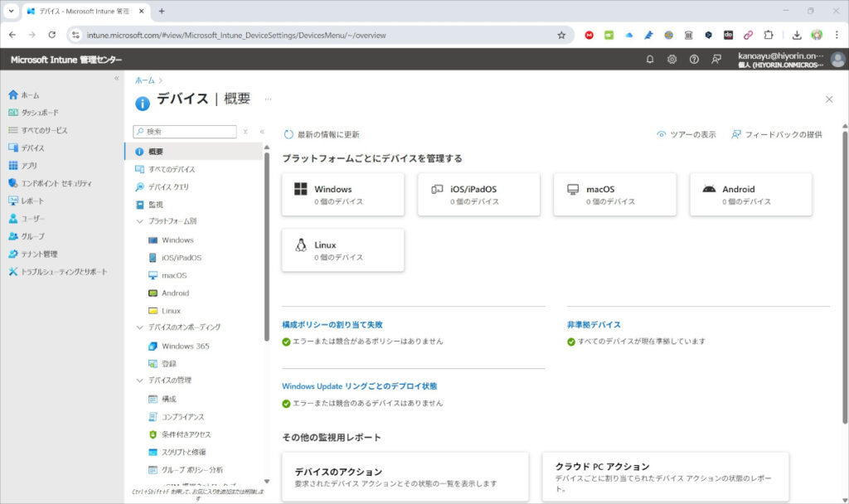Open the macOS platform card
Screen dimensions: 849x504
pyautogui.click(x=614, y=194)
